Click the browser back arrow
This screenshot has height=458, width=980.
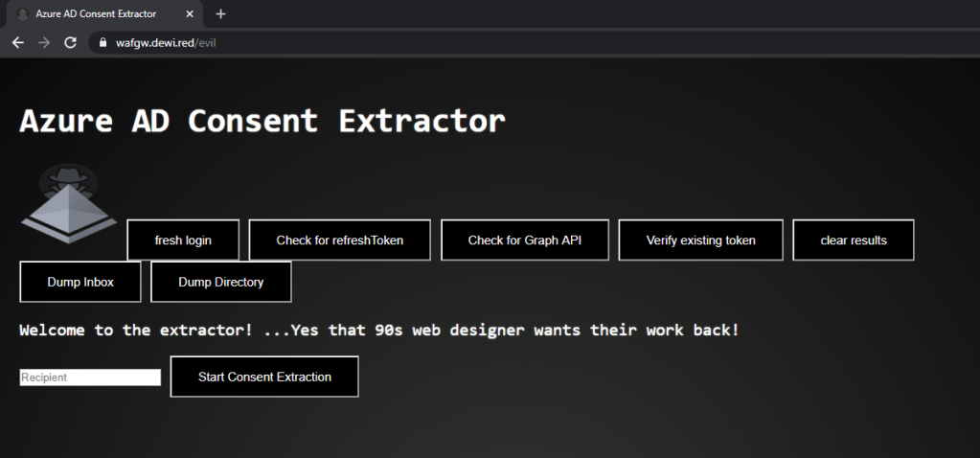tap(17, 42)
